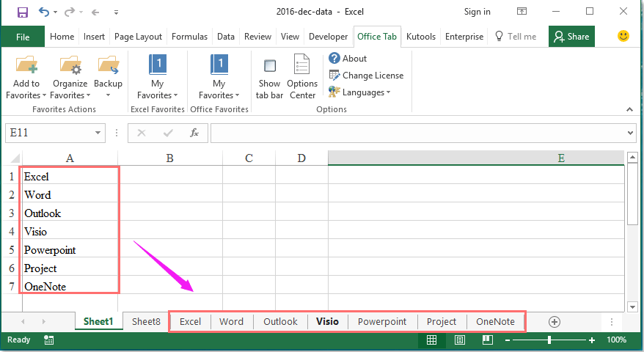Click the smiley feedback icon
This screenshot has height=352, width=644.
point(623,36)
